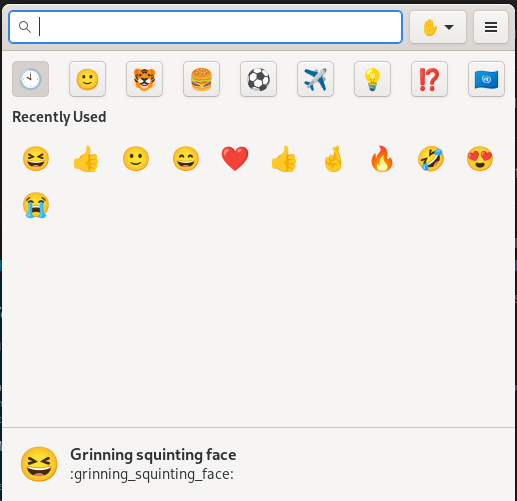Switch to the flags category
The width and height of the screenshot is (517, 501).
coord(487,79)
